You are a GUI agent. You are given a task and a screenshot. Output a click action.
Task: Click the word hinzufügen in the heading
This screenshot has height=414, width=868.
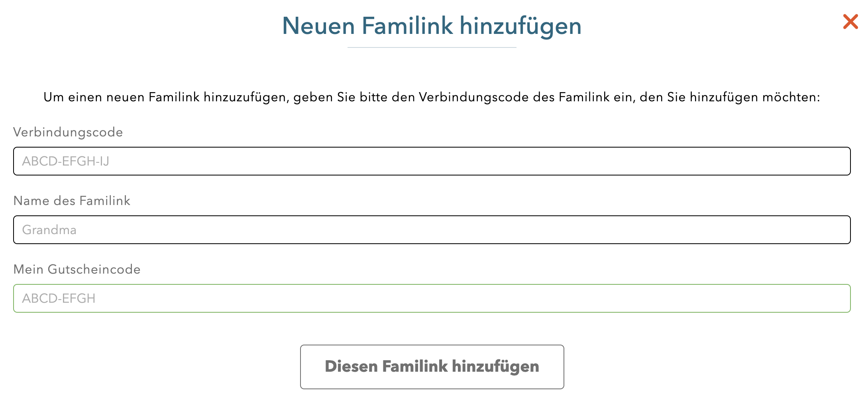pos(520,26)
